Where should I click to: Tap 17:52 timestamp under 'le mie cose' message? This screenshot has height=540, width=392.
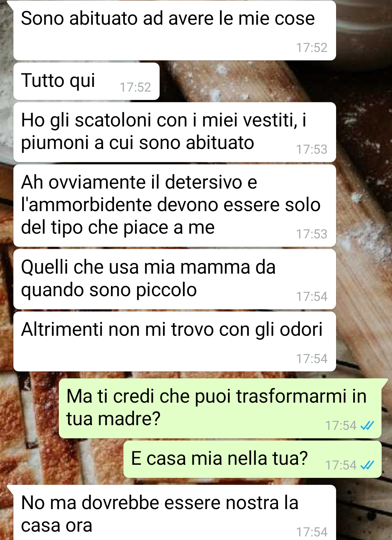click(312, 48)
